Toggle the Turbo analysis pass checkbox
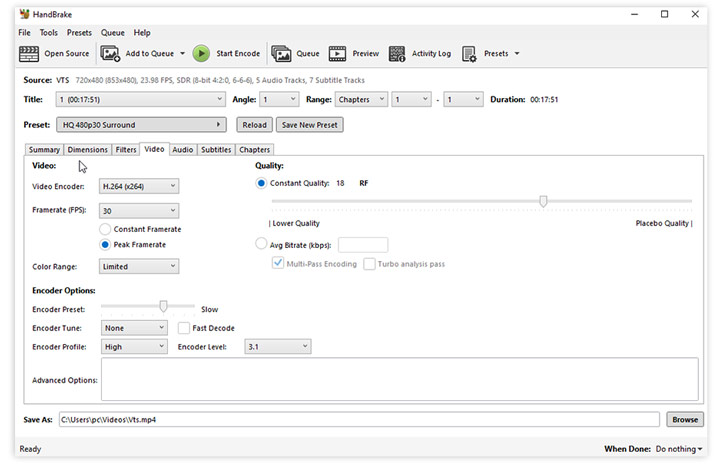Screen dimensions: 720x466 pyautogui.click(x=369, y=264)
